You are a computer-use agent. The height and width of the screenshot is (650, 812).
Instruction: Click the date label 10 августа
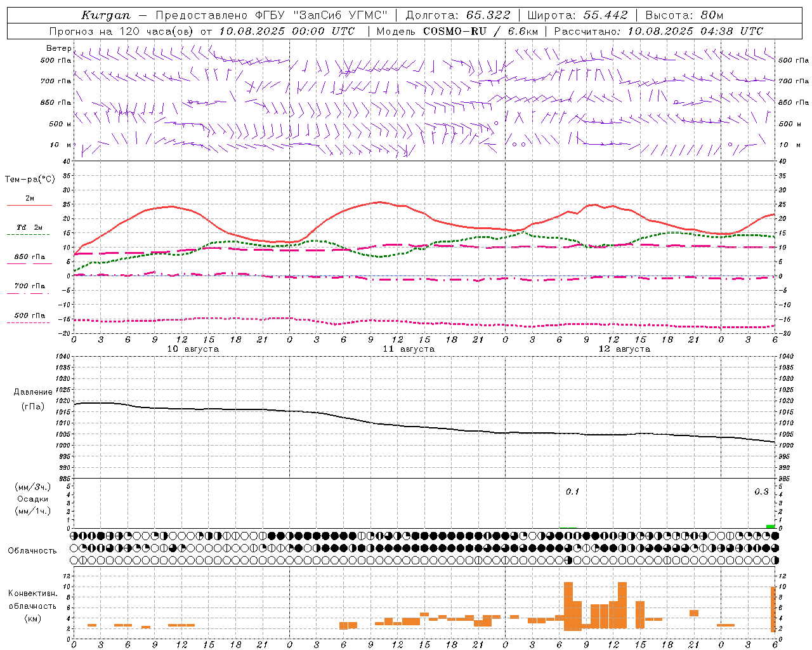193,349
